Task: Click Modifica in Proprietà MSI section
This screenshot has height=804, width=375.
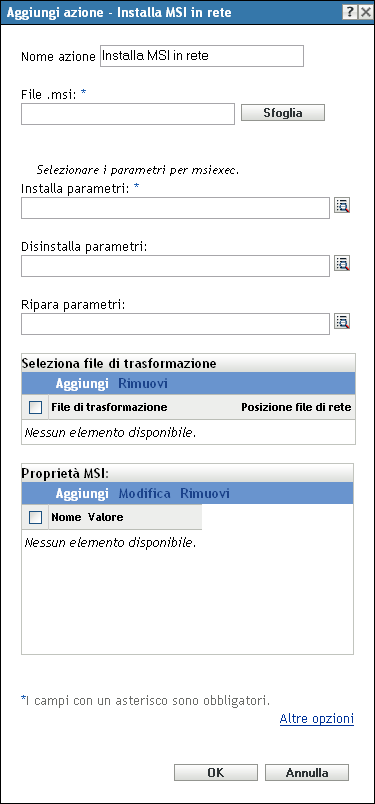Action: click(x=145, y=494)
